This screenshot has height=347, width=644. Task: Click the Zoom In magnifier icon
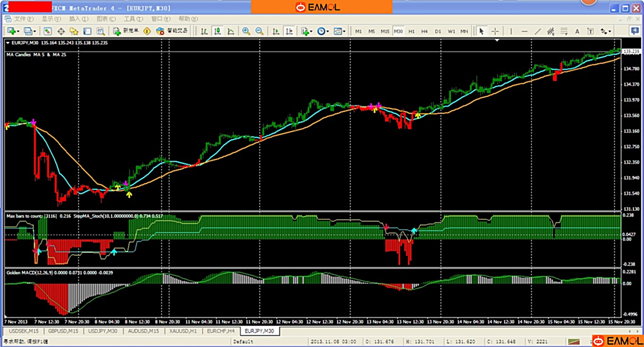[246, 31]
